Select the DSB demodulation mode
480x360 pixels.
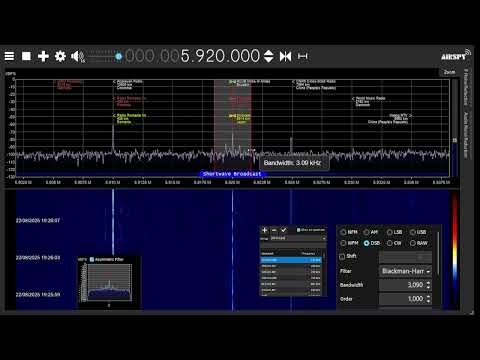372,243
